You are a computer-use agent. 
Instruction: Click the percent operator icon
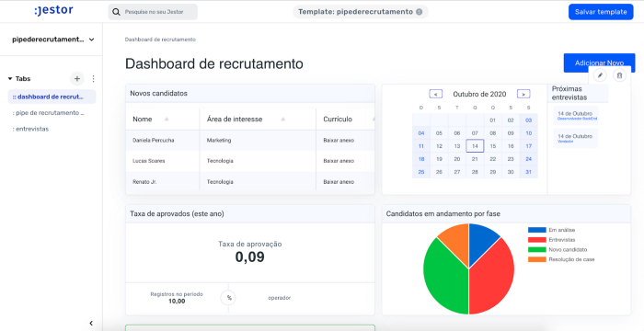229,298
